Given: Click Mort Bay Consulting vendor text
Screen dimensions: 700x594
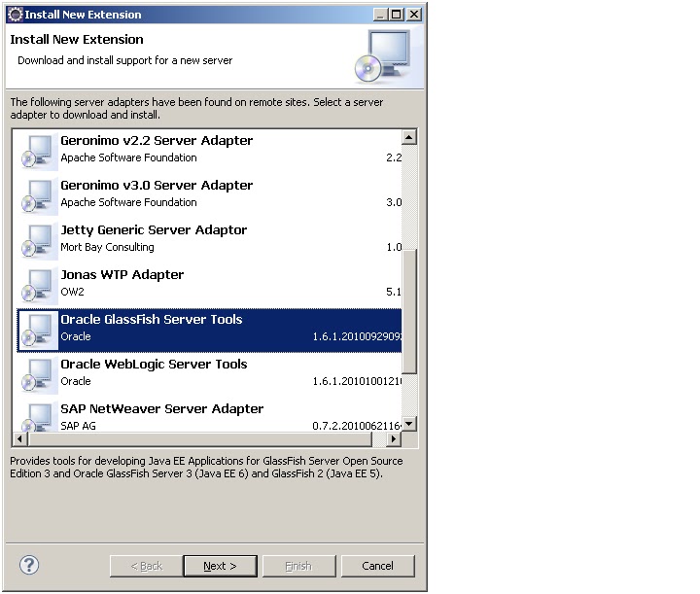Looking at the screenshot, I should click(x=107, y=247).
